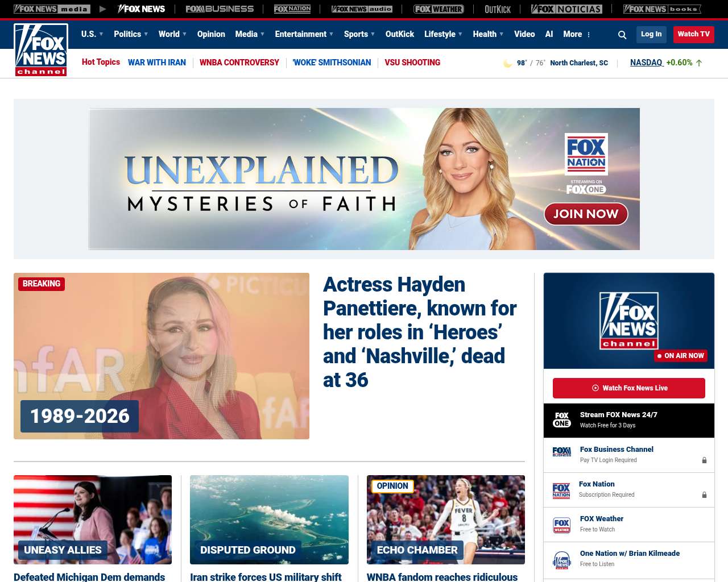This screenshot has width=728, height=582.
Task: Click the Log In button
Action: (x=651, y=34)
